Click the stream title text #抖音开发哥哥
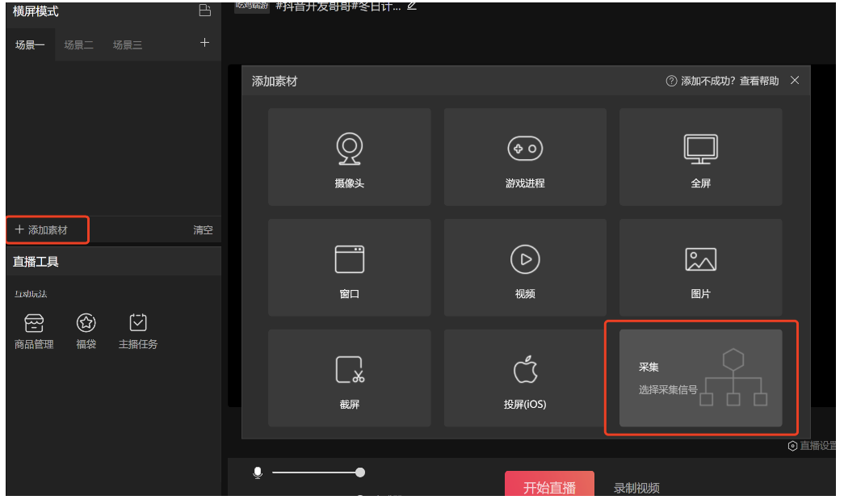The height and width of the screenshot is (504, 844). (x=338, y=6)
